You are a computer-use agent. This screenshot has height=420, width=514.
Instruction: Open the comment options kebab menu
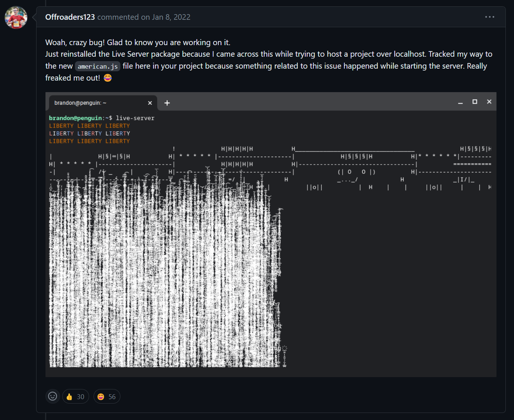click(489, 17)
